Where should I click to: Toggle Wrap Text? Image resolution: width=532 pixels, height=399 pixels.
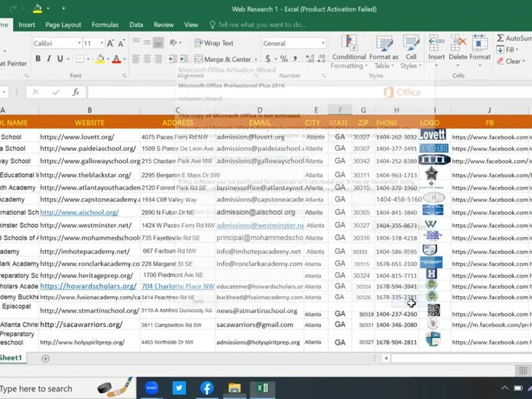[x=214, y=43]
